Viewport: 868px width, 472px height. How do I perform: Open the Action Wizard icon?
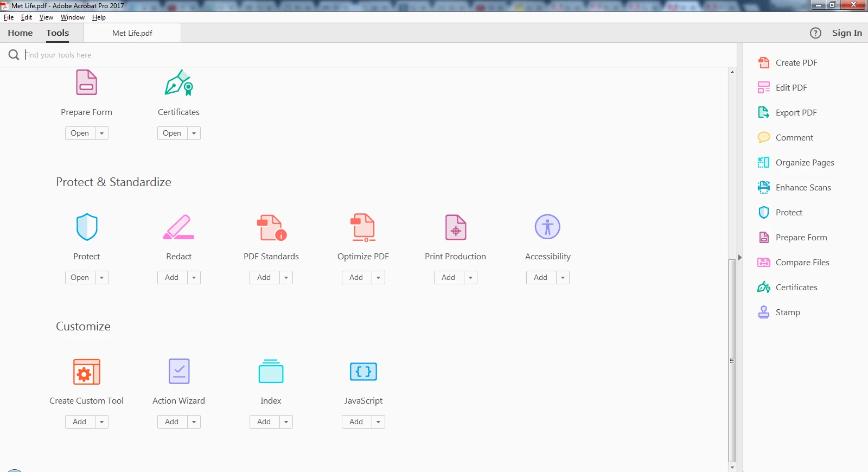[179, 371]
